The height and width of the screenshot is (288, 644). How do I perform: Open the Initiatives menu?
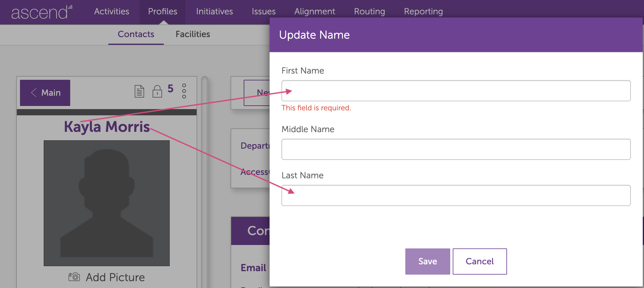click(x=214, y=12)
